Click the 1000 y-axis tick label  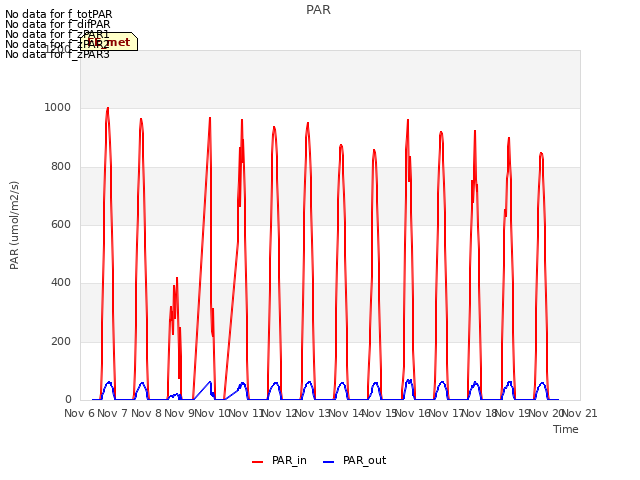pos(58,107)
